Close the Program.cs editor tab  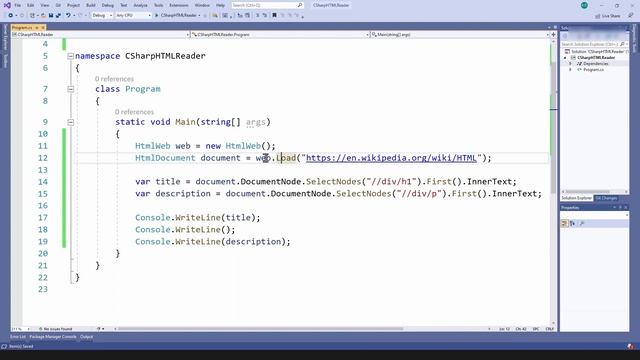click(43, 28)
